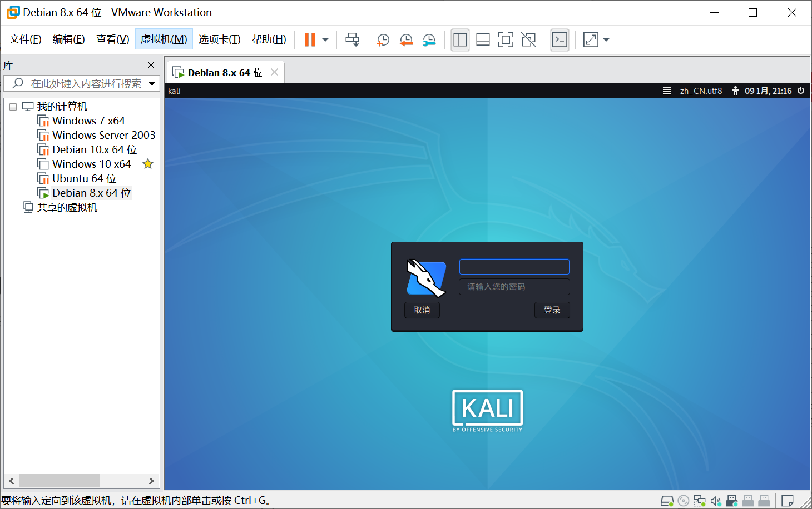Open power options dropdown beside pause button
The image size is (812, 509).
325,40
